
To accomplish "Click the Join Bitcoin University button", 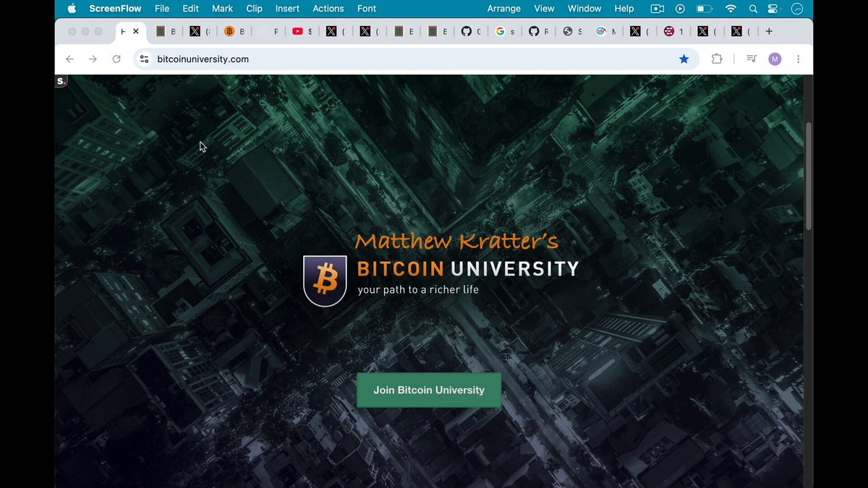I will 429,390.
